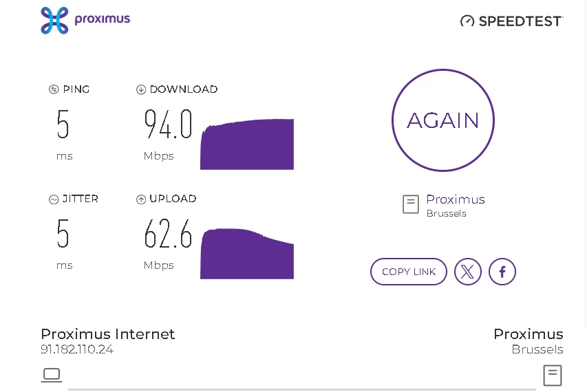This screenshot has width=587, height=392.
Task: Click the bottom-right server icon
Action: pos(553,375)
